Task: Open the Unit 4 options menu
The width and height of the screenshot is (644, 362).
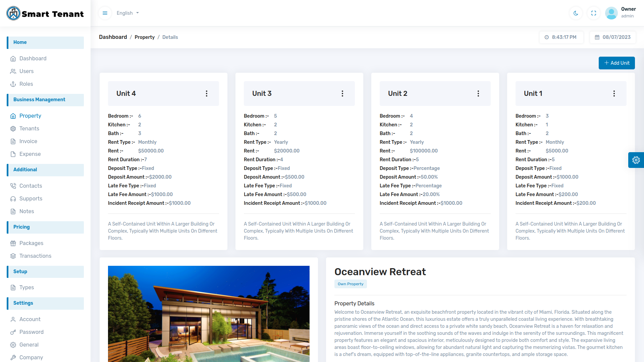Action: click(207, 94)
